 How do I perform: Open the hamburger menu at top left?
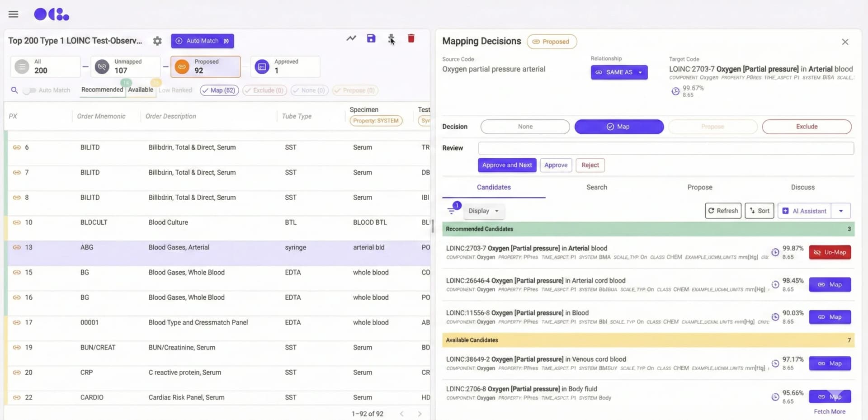(13, 14)
